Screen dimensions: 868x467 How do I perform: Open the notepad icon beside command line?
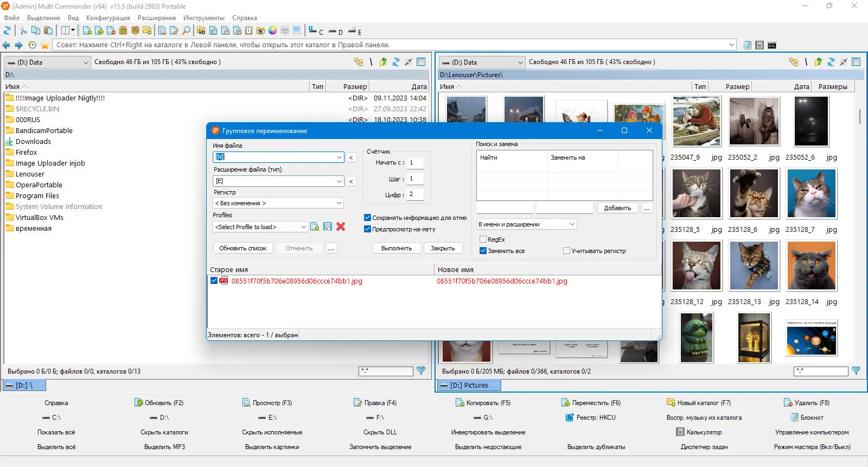click(x=748, y=45)
